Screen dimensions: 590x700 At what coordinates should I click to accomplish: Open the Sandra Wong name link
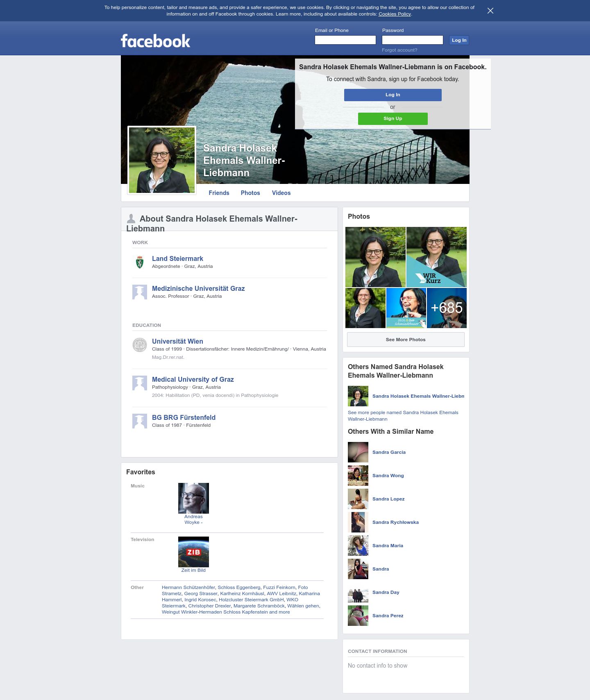tap(388, 476)
